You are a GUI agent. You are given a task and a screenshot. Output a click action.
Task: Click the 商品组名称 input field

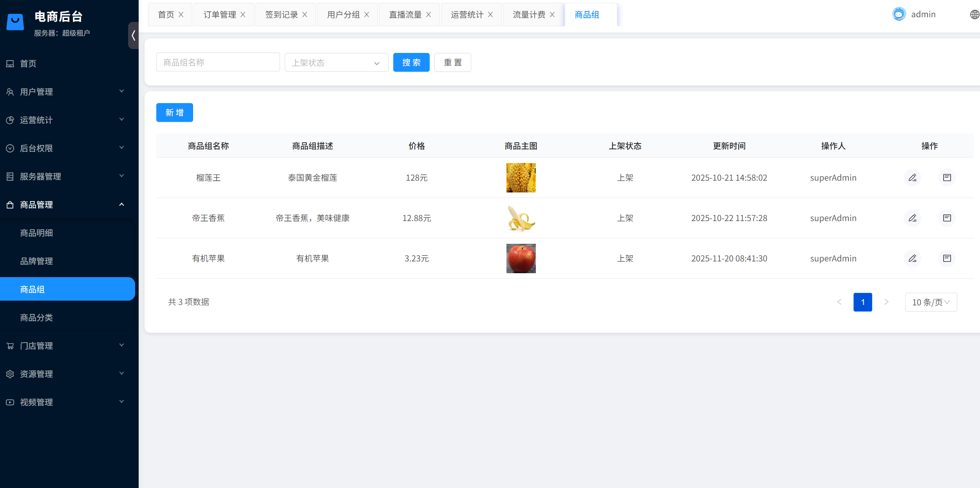(218, 62)
